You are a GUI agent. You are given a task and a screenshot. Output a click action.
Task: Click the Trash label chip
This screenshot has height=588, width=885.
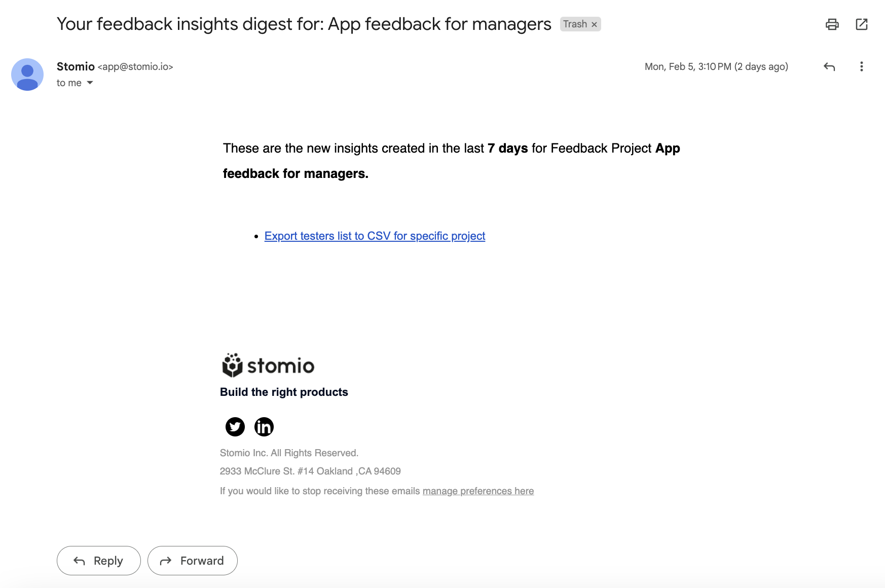point(575,24)
